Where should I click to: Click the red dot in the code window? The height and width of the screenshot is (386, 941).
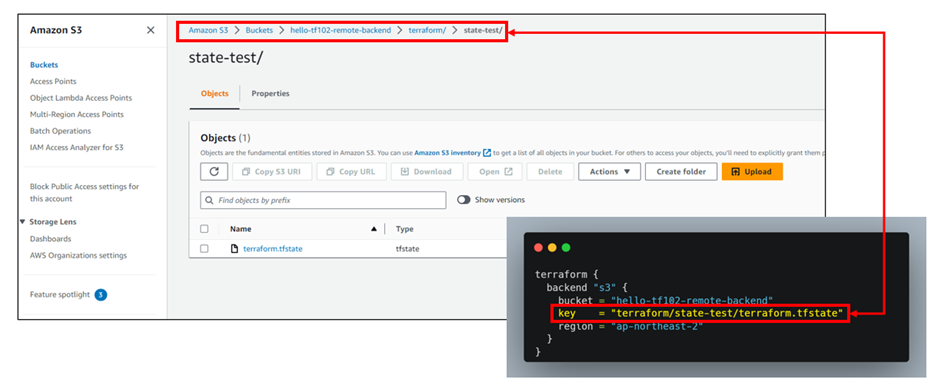[x=538, y=247]
